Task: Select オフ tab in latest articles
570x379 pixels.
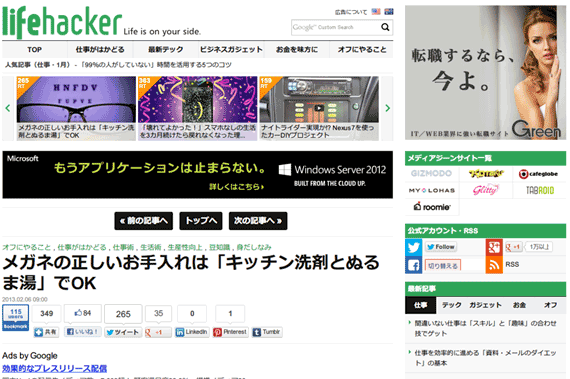Action: click(550, 305)
